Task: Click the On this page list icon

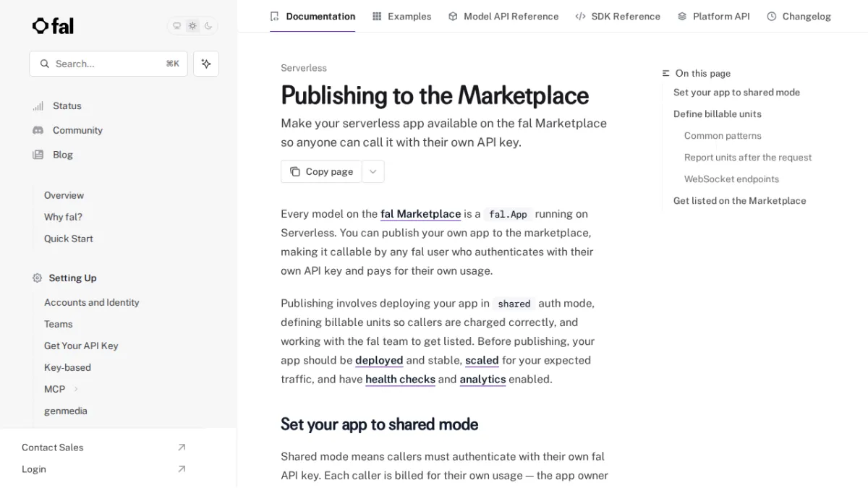Action: click(x=666, y=73)
